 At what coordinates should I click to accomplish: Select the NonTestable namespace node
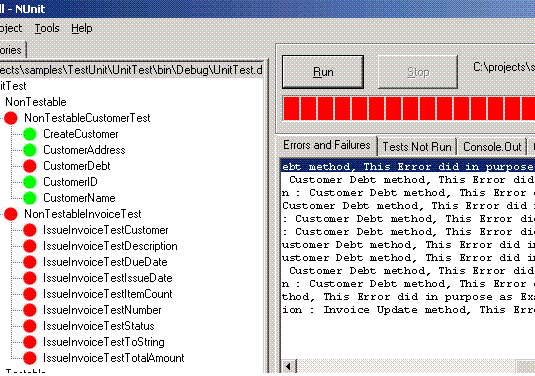(x=36, y=102)
